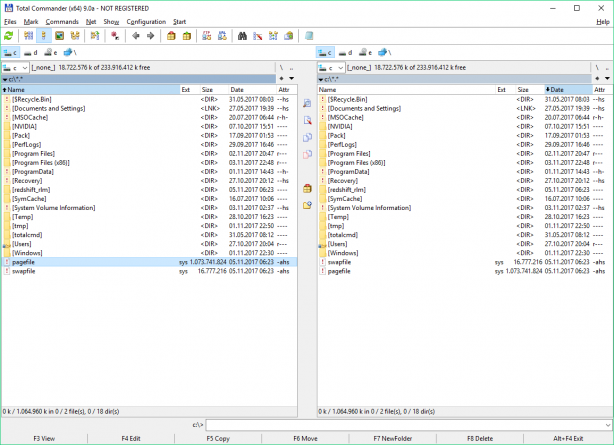Go to root with left panel backslash button

click(281, 68)
